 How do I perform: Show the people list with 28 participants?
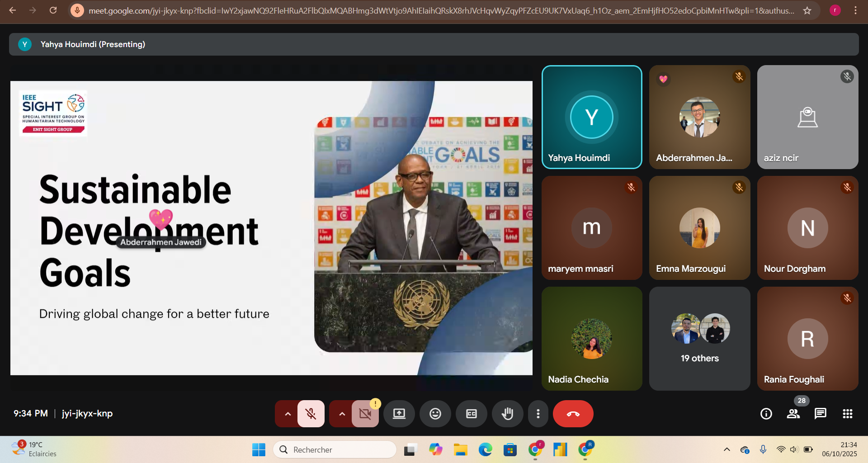pos(793,414)
